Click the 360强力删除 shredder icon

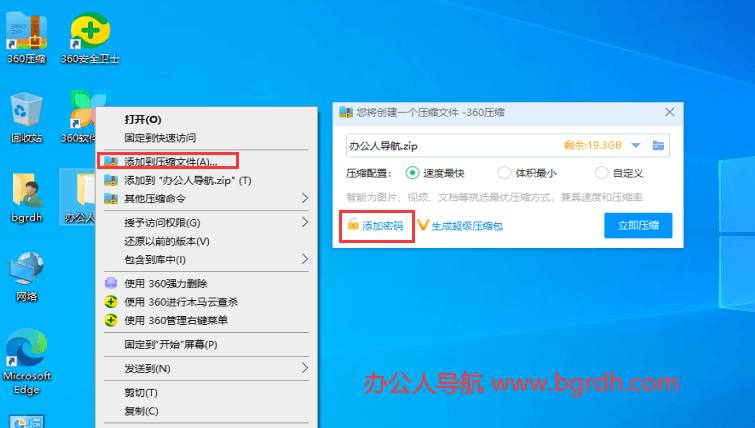(x=111, y=283)
